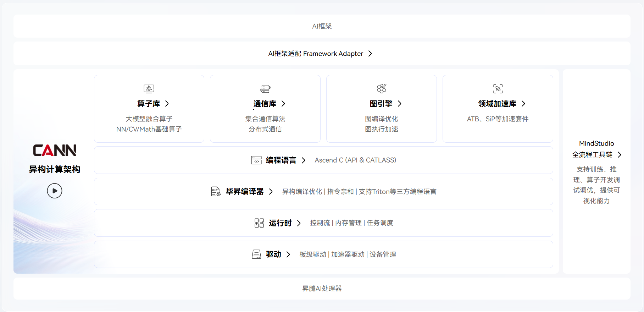Expand the 通信库 chevron

[x=283, y=104]
